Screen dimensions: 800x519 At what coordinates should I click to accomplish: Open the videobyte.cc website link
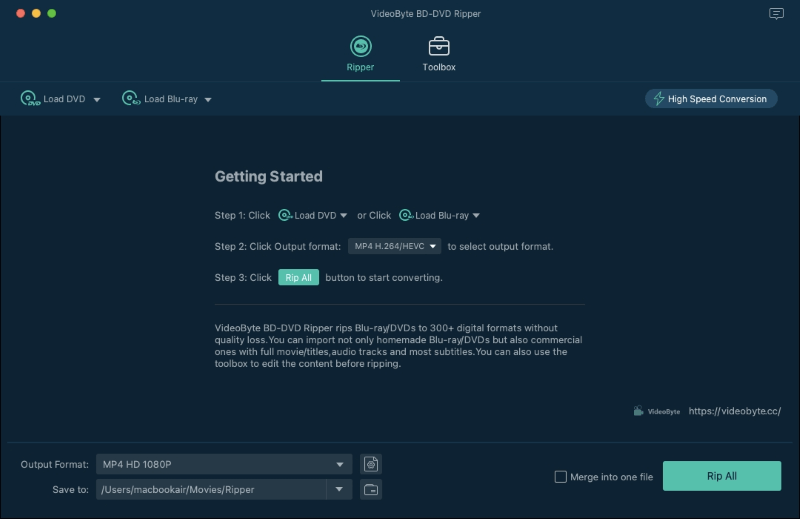[x=734, y=411]
